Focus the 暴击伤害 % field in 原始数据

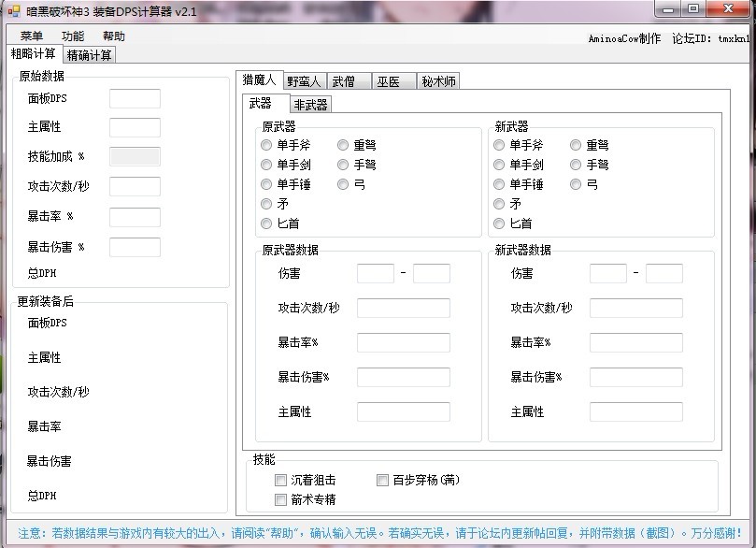click(135, 247)
